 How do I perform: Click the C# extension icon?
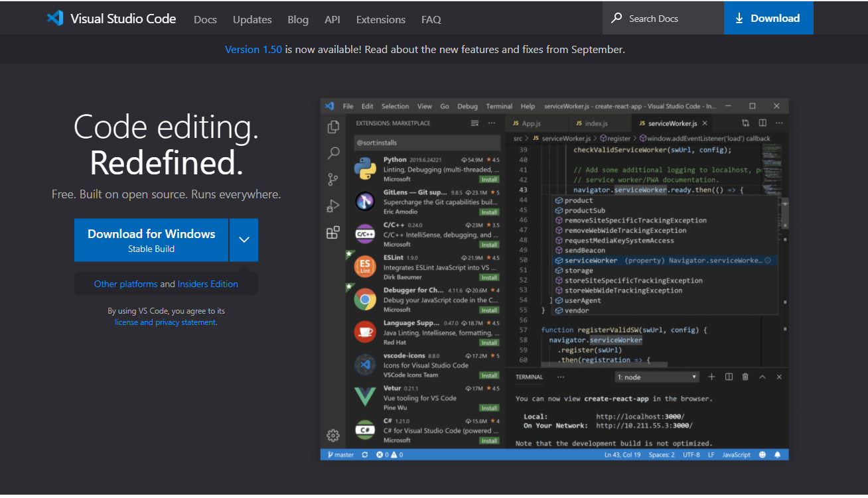365,430
